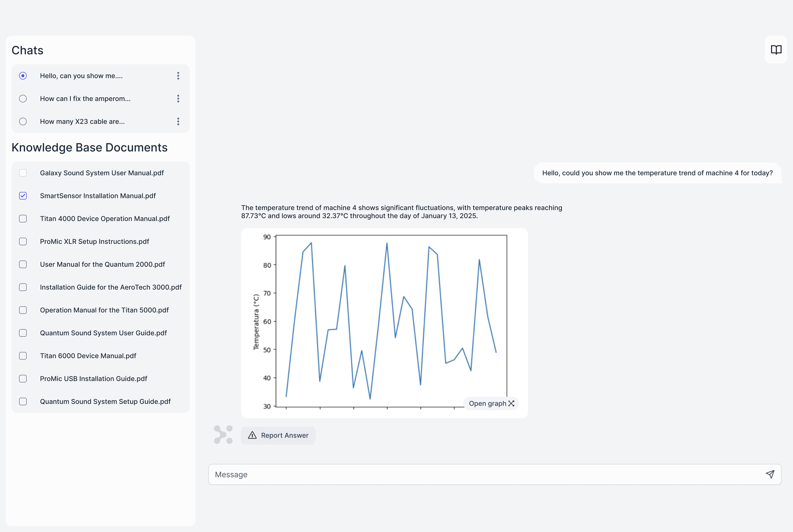Click the Message input field
The height and width of the screenshot is (532, 793).
point(475,474)
